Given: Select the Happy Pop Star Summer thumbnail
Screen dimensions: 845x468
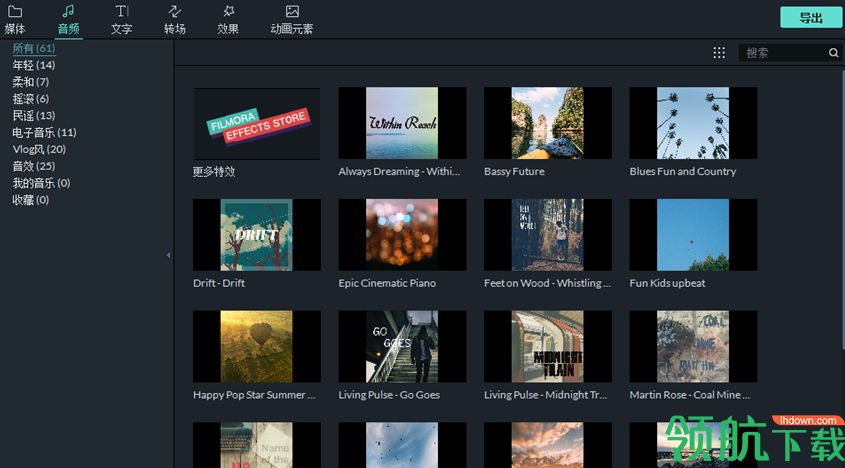Looking at the screenshot, I should click(257, 346).
